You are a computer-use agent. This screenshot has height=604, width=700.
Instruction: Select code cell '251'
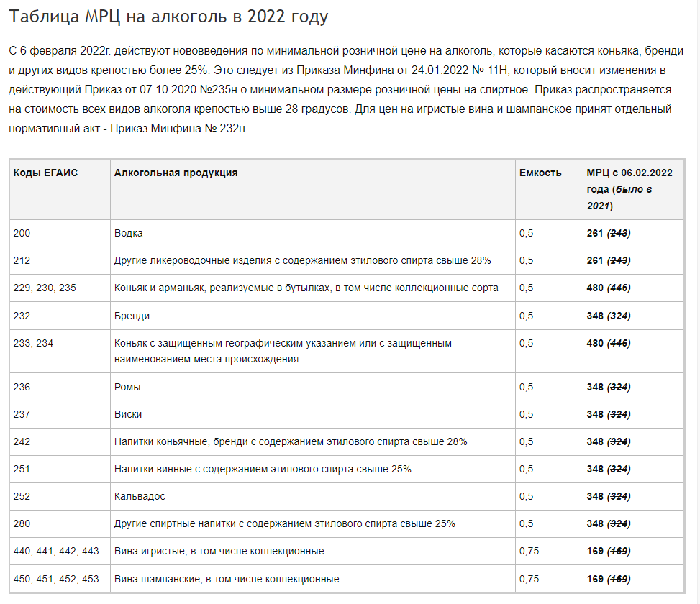(x=60, y=470)
